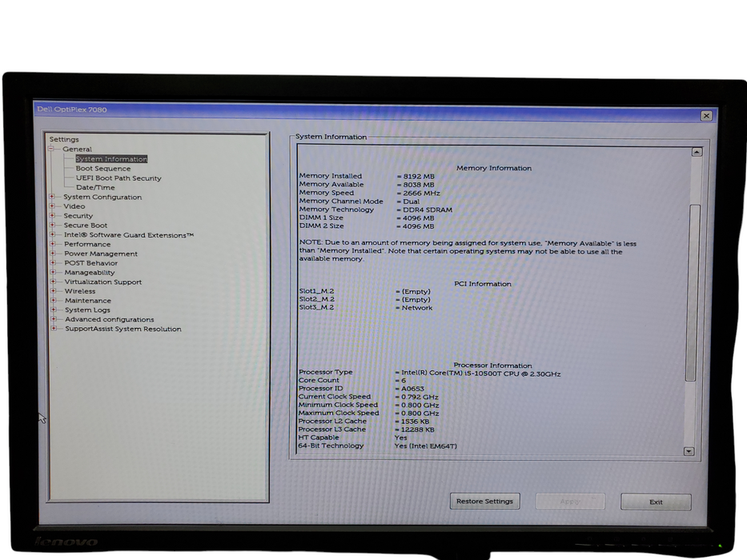Expand the POST Behavior node
The height and width of the screenshot is (560, 747).
pyautogui.click(x=54, y=262)
